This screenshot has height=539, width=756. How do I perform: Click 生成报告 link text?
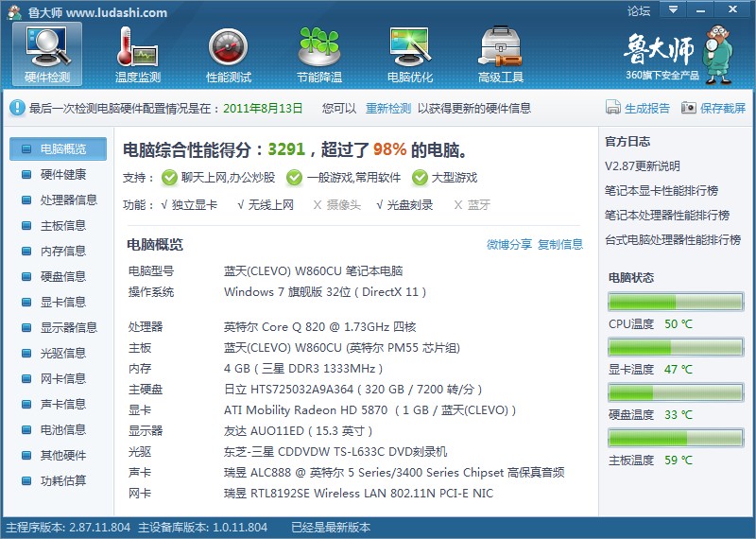pyautogui.click(x=647, y=108)
